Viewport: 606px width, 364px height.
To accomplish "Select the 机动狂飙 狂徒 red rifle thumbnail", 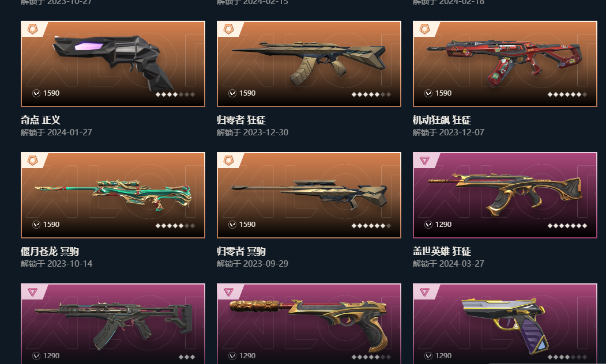I will click(505, 64).
